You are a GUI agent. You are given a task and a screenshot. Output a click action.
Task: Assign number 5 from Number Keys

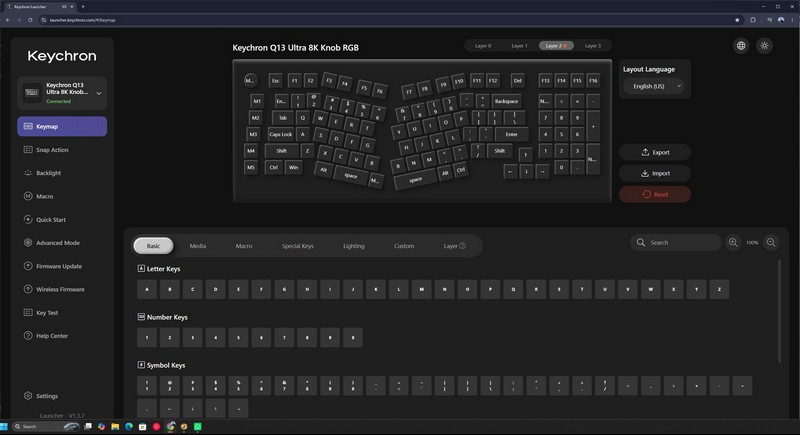[x=238, y=338]
